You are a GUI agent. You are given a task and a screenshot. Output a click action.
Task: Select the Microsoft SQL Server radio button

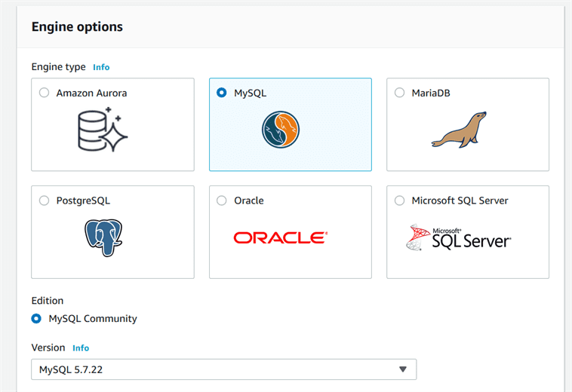tap(399, 201)
